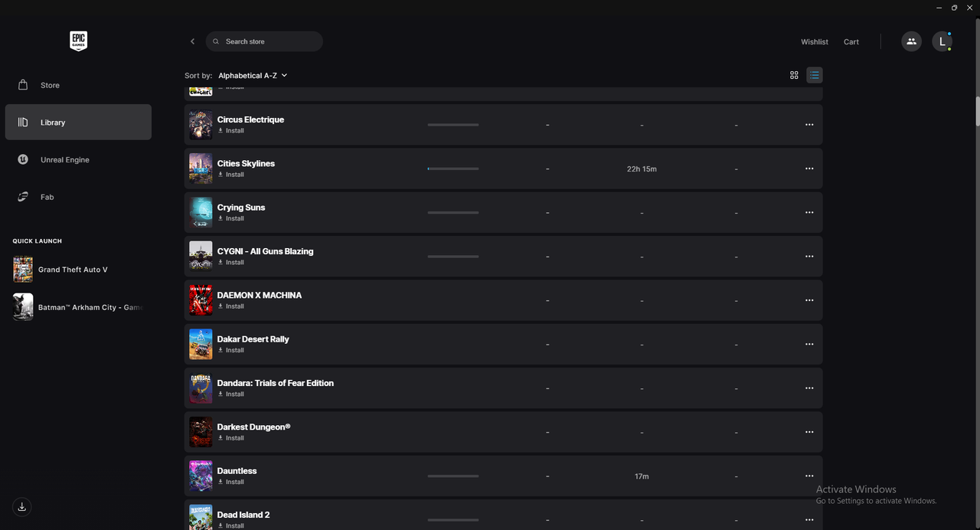Click the CYGNI cover art
980x530 pixels.
click(201, 257)
